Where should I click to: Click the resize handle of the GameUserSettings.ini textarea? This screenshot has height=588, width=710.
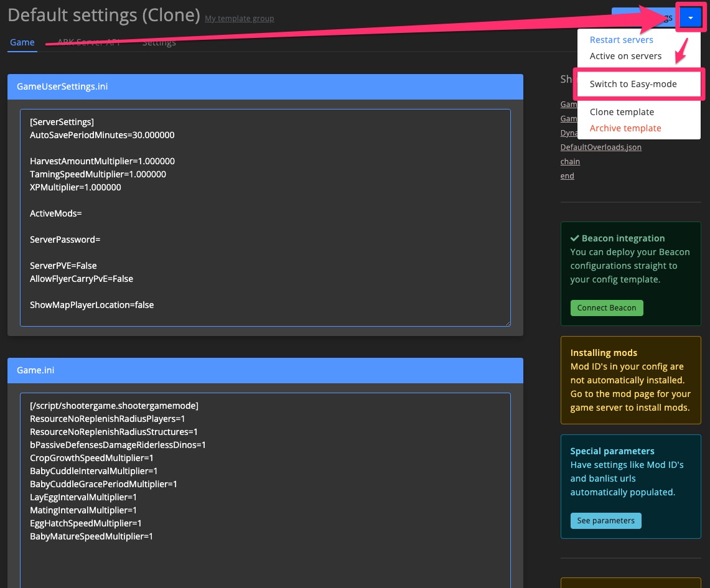coord(508,324)
